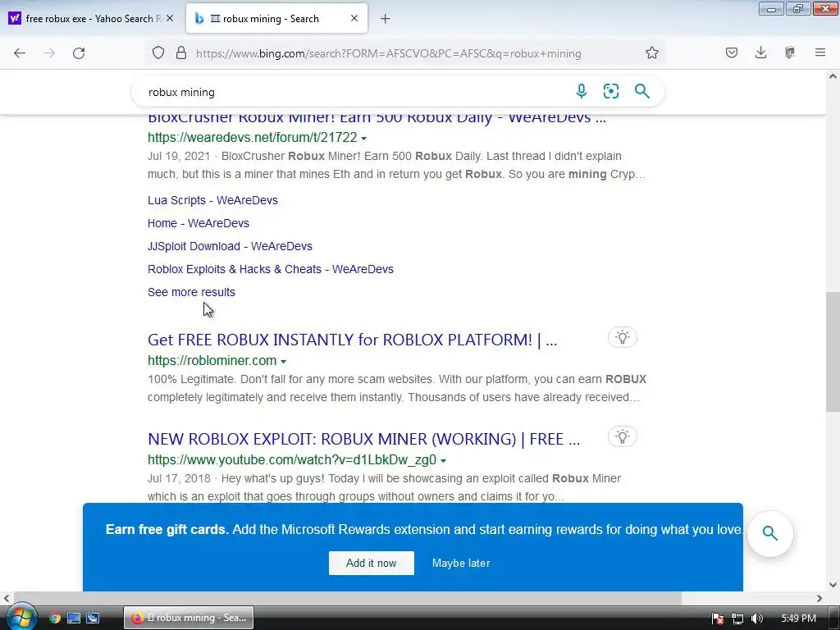Click lightbulb icon beside ROBUX MINER result
The image size is (840, 630).
point(622,436)
